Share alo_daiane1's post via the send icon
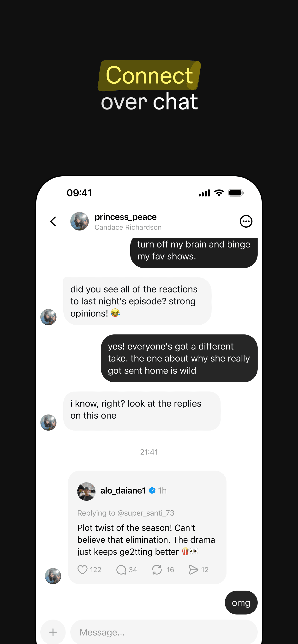The image size is (298, 644). (x=193, y=569)
